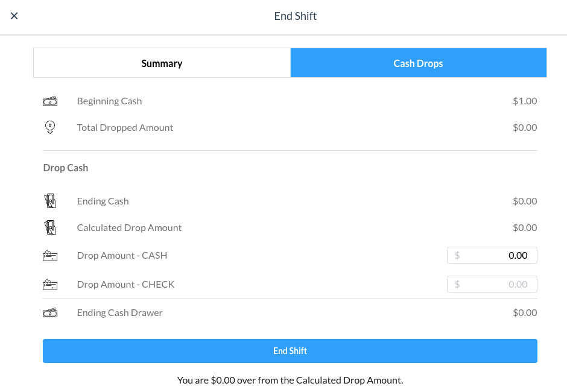
Task: Click the Calculated Drop Amount icon
Action: 50,227
